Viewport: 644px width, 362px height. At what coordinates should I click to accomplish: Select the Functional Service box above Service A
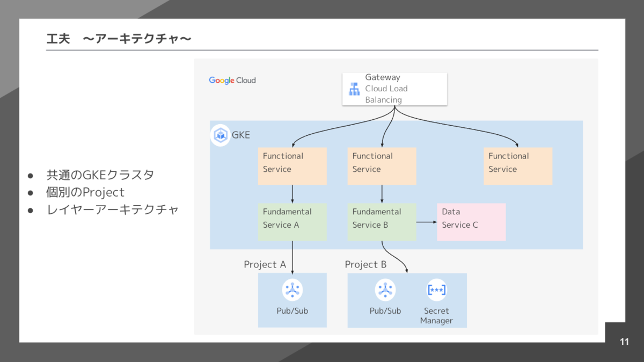(292, 166)
